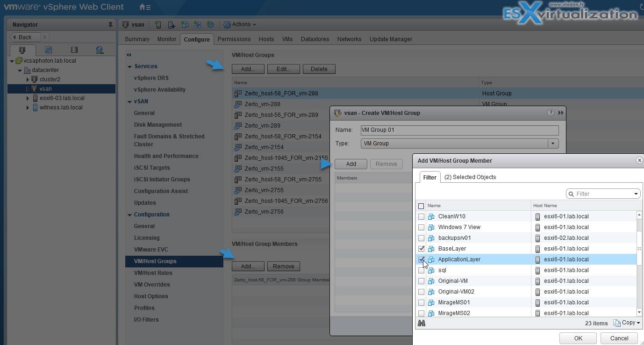644x345 pixels.
Task: Click the New vApp toolbar icon
Action: pyautogui.click(x=197, y=24)
